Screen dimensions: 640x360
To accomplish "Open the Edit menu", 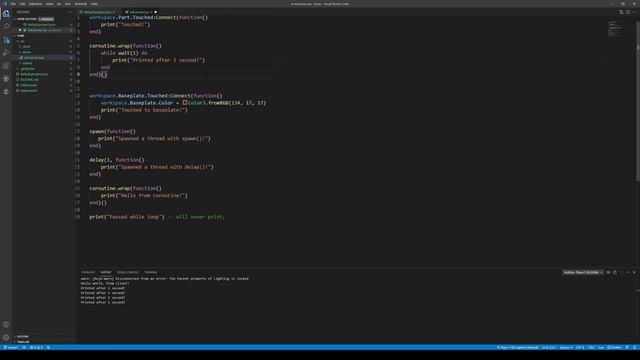I will [22, 4].
